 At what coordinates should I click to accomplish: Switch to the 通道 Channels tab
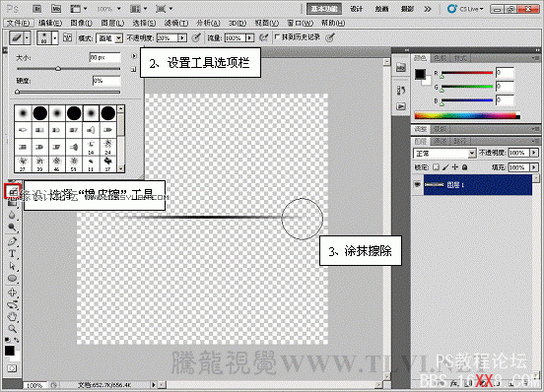[440, 141]
